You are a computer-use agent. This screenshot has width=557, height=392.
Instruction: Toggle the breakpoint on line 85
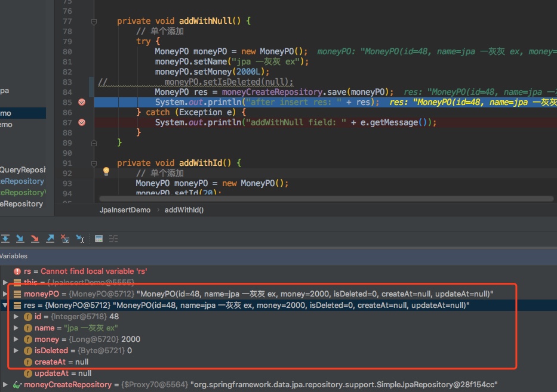(82, 102)
